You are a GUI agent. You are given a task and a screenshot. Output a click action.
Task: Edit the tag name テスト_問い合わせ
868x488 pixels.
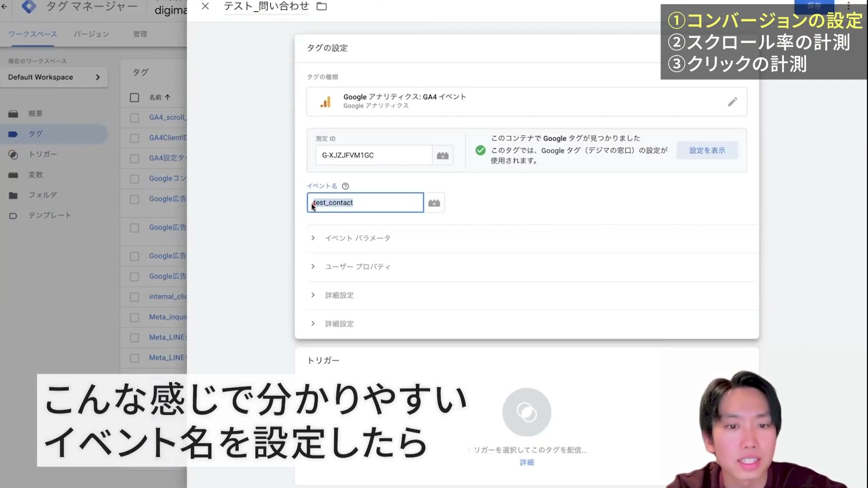click(267, 6)
